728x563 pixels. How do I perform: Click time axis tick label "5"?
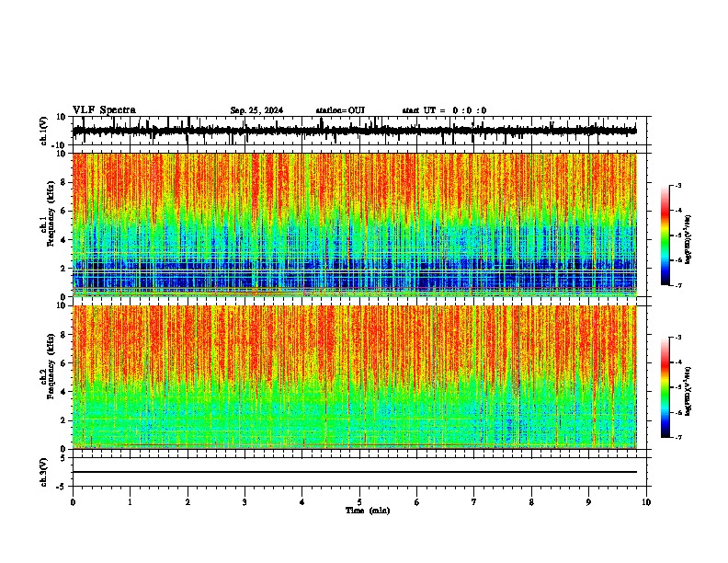click(x=359, y=502)
